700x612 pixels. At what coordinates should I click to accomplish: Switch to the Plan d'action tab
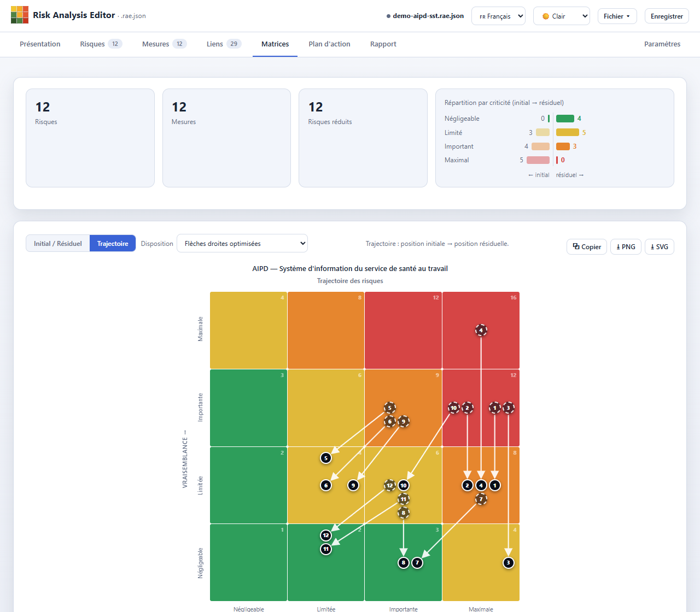(329, 44)
